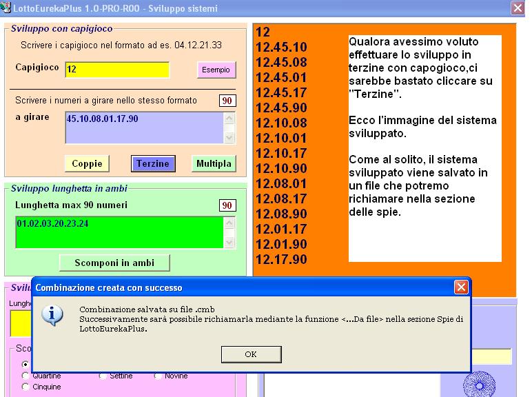Click Scomponi in ambi button

click(114, 263)
